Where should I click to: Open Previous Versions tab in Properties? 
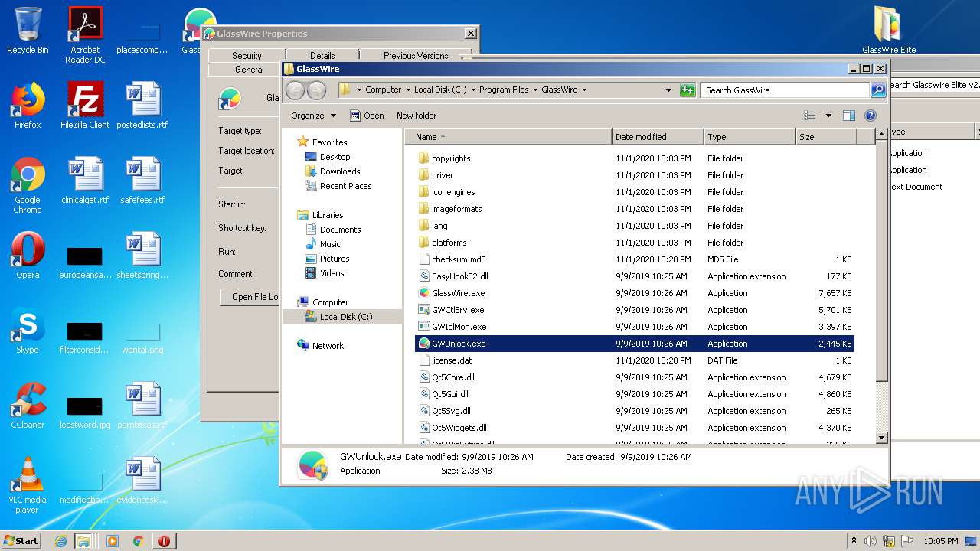(x=416, y=56)
